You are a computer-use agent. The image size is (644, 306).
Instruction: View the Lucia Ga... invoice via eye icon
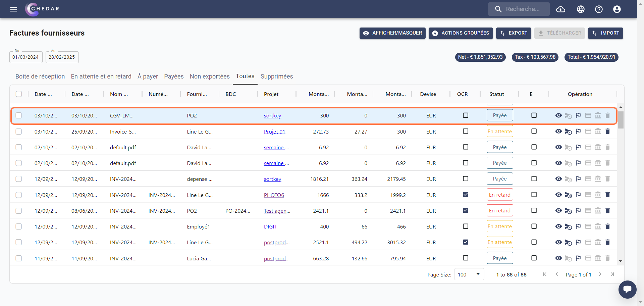558,258
